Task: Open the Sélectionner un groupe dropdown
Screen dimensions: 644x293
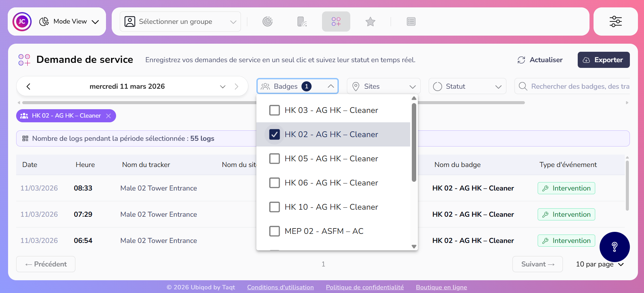Action: click(x=180, y=22)
